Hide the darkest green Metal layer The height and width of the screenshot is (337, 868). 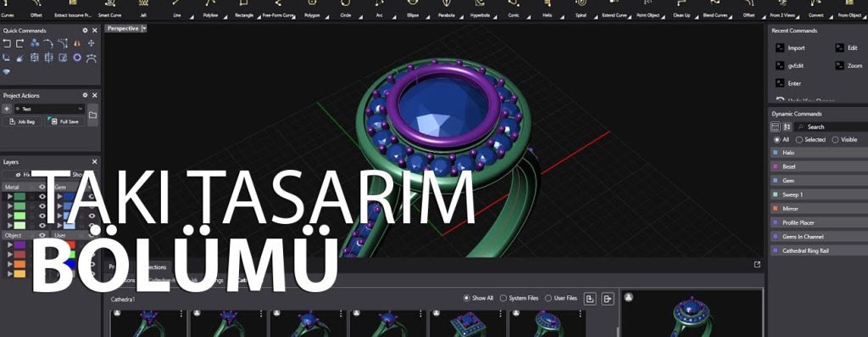point(42,197)
